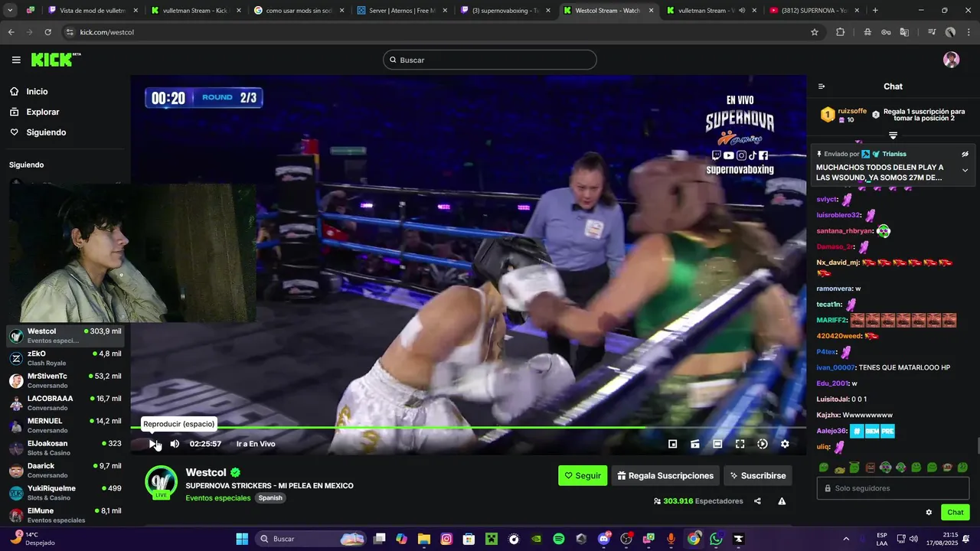The width and height of the screenshot is (980, 551).
Task: Open video settings gear
Action: (785, 444)
